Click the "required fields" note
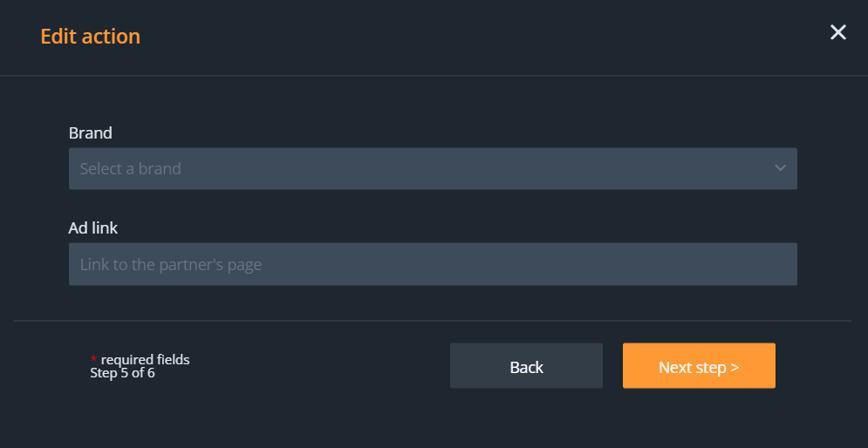The width and height of the screenshot is (868, 448). [x=145, y=359]
